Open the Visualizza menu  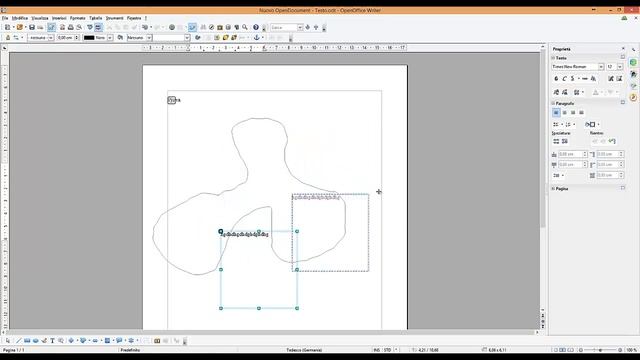40,18
